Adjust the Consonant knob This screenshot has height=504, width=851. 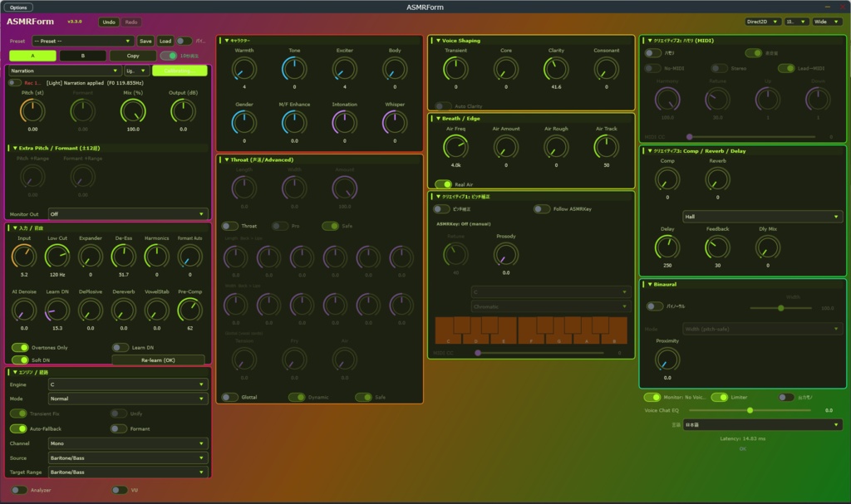pyautogui.click(x=606, y=69)
